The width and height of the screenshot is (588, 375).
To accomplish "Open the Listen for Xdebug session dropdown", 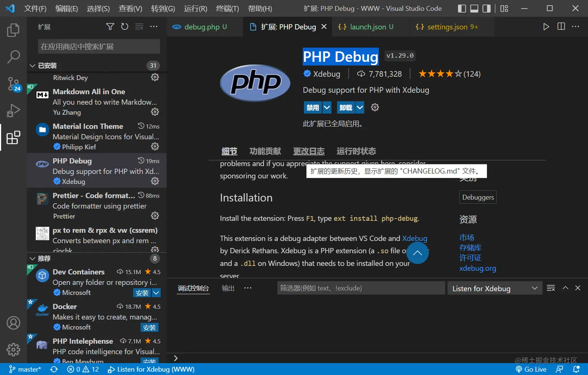I will [495, 288].
